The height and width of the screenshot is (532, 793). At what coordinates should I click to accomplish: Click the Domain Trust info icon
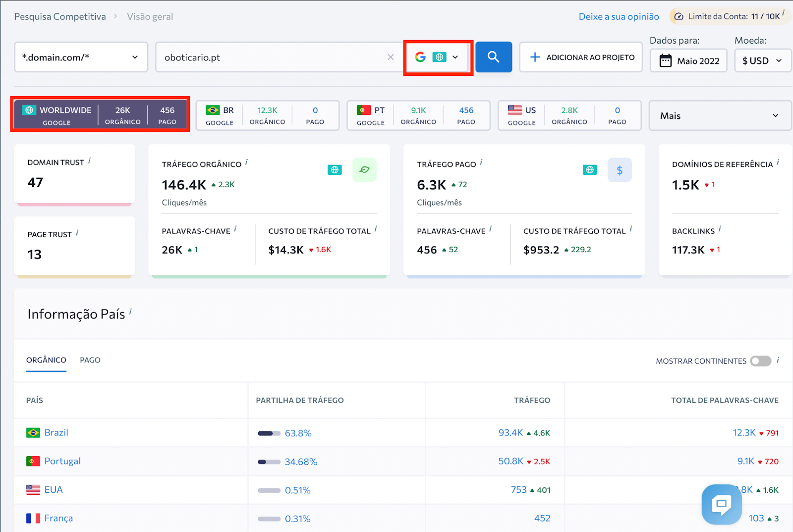point(89,160)
